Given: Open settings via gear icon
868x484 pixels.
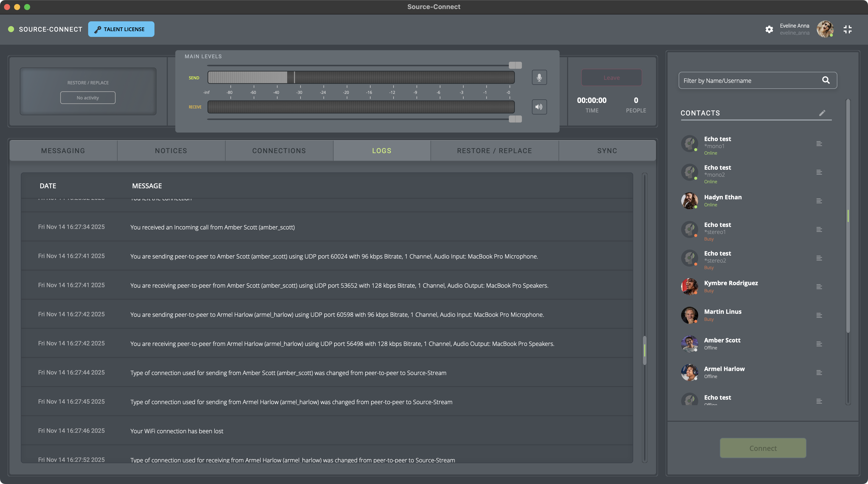Looking at the screenshot, I should pyautogui.click(x=769, y=29).
